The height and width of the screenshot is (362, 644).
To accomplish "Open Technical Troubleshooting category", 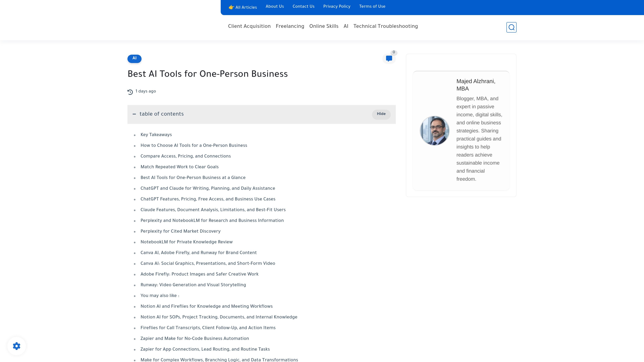I will (386, 26).
